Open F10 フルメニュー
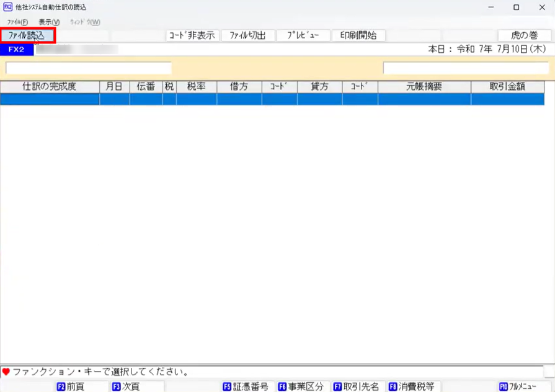The image size is (555, 392). tap(518, 386)
